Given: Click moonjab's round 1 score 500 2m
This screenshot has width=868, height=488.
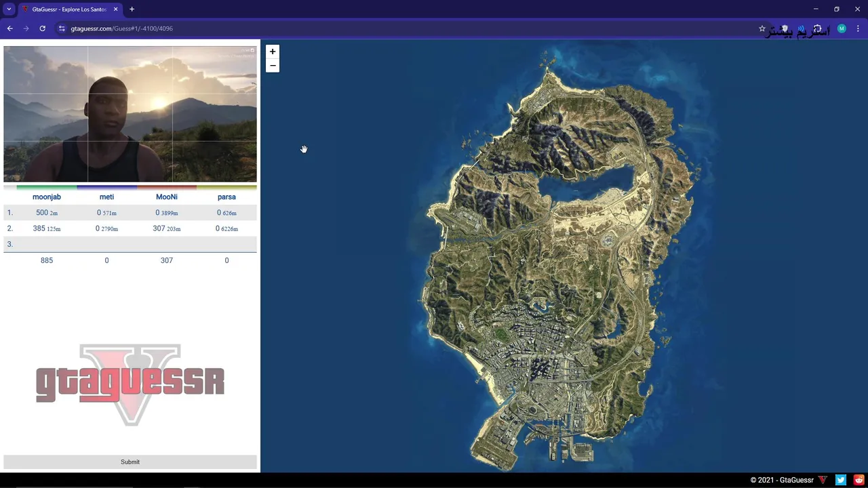Looking at the screenshot, I should [47, 213].
